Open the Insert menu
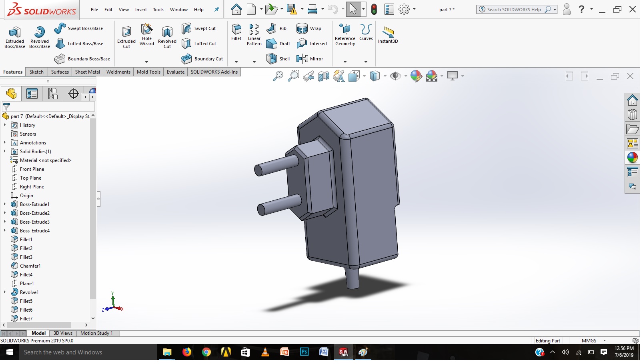The width and height of the screenshot is (641, 364). 141,10
